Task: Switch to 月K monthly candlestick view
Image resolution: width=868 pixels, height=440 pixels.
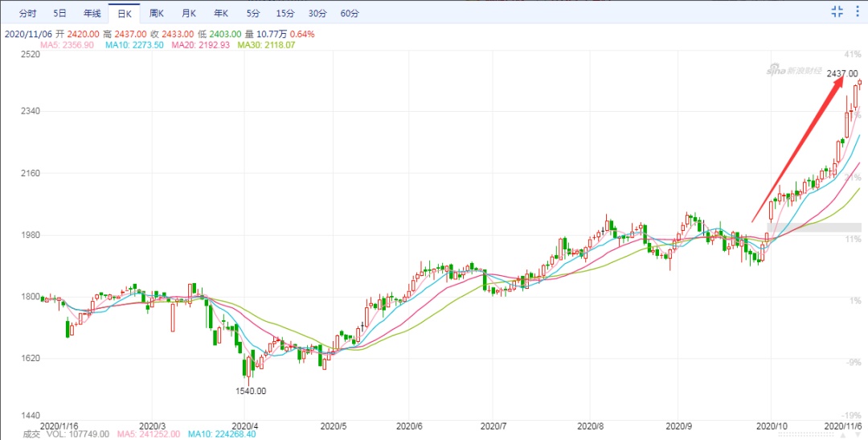Action: pos(189,14)
